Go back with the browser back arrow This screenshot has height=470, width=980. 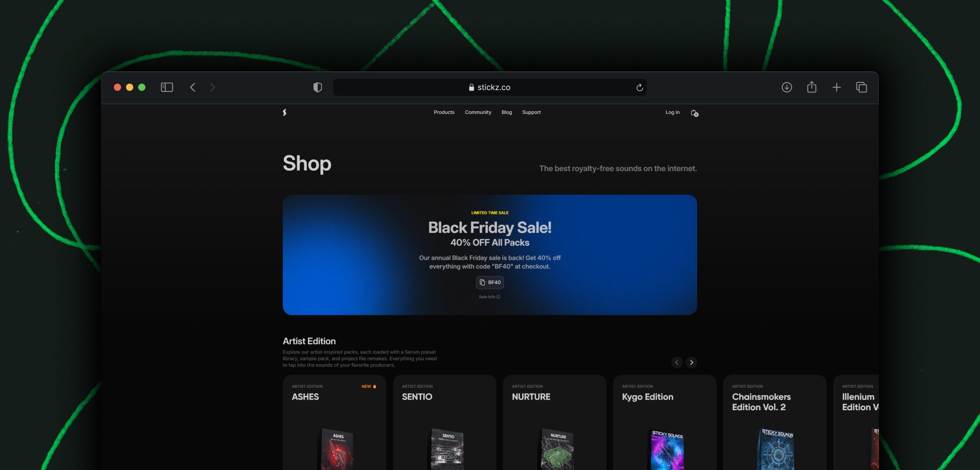[192, 87]
